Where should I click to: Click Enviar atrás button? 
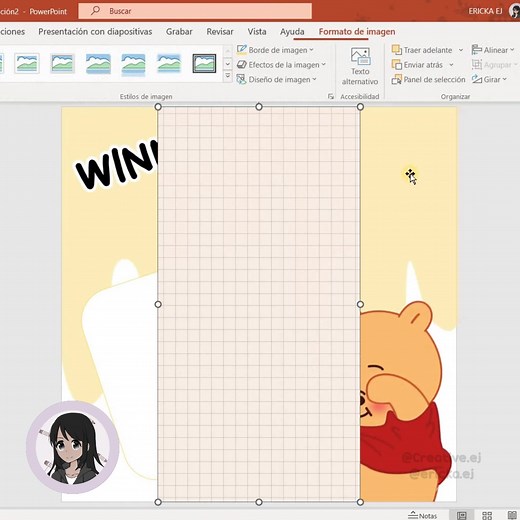click(417, 65)
